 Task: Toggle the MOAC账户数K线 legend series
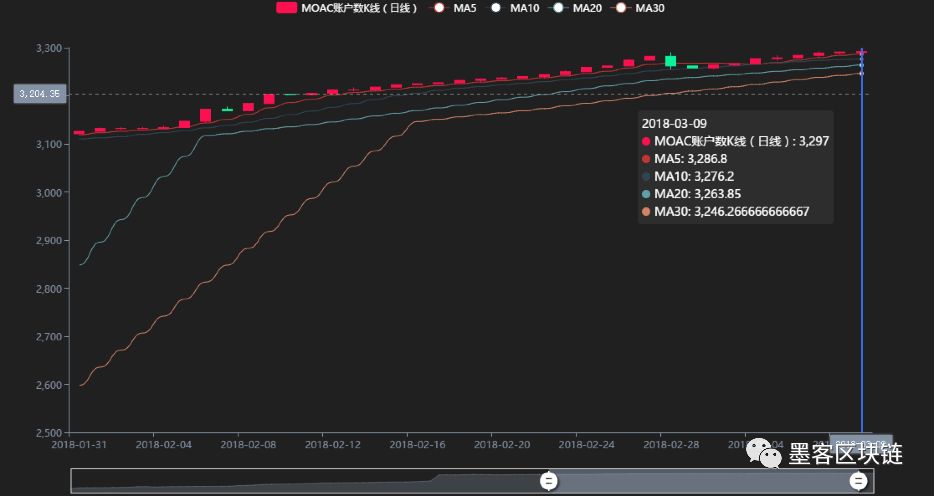[x=288, y=8]
